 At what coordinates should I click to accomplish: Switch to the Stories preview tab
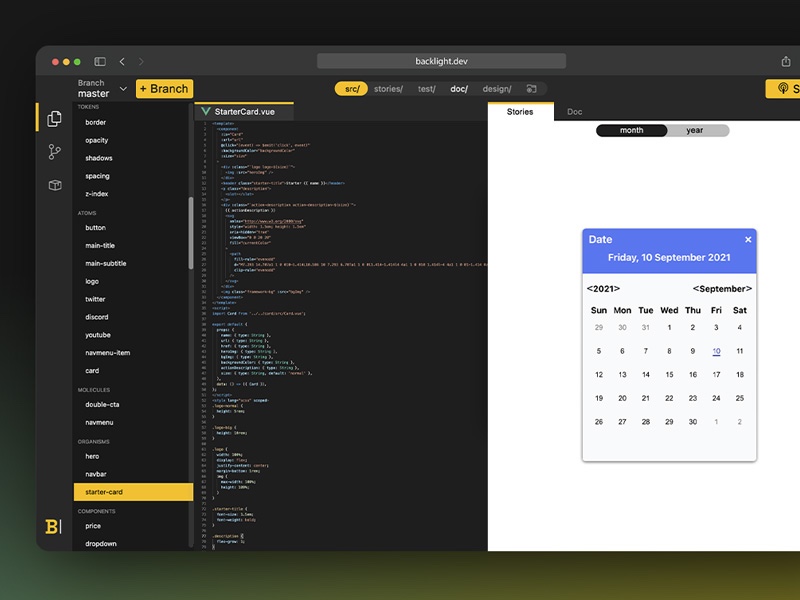tap(520, 112)
